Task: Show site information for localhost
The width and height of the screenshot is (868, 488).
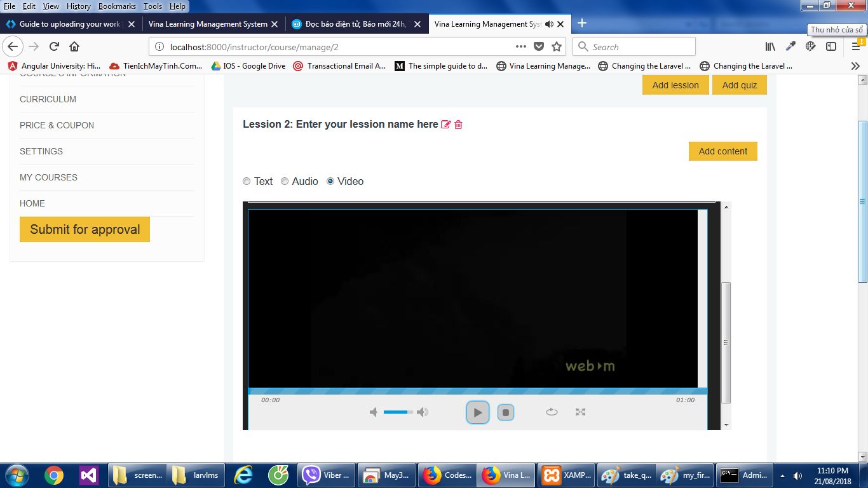Action: tap(159, 47)
